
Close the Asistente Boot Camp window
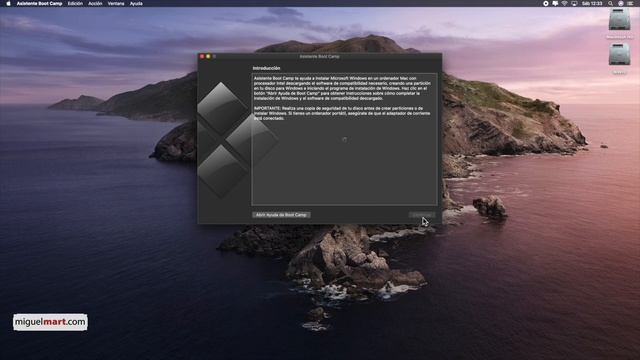tap(202, 56)
